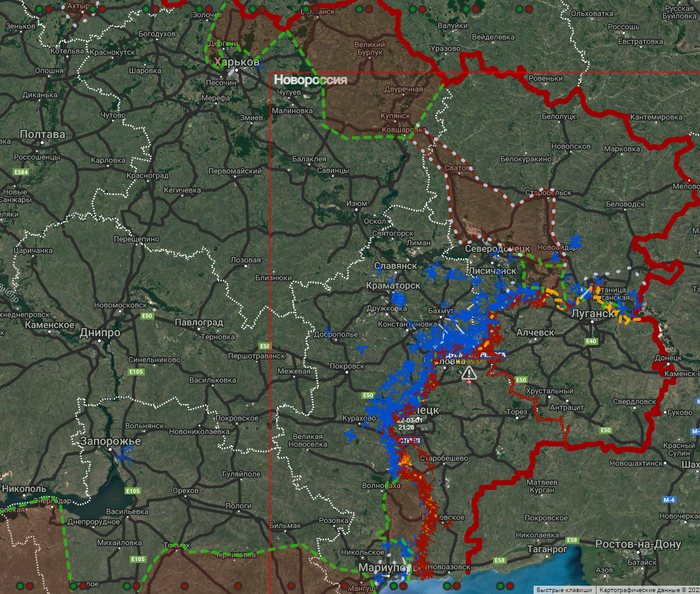Click the Изюм town label
Viewport: 700px width, 594px height.
[x=357, y=204]
